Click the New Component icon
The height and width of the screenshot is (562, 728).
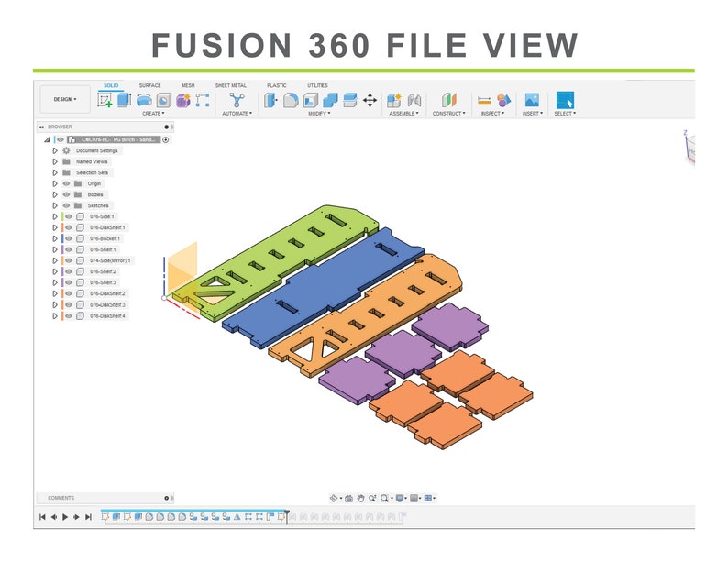(x=393, y=100)
